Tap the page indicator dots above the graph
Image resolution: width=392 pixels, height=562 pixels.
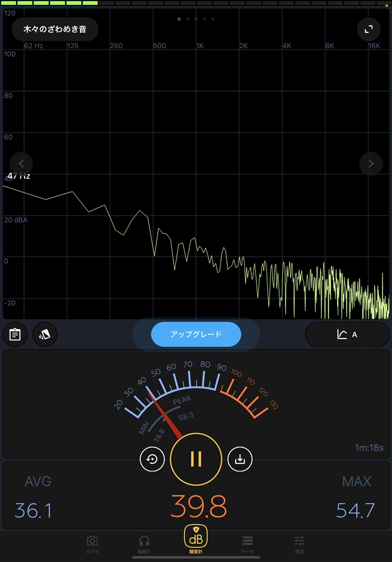196,19
